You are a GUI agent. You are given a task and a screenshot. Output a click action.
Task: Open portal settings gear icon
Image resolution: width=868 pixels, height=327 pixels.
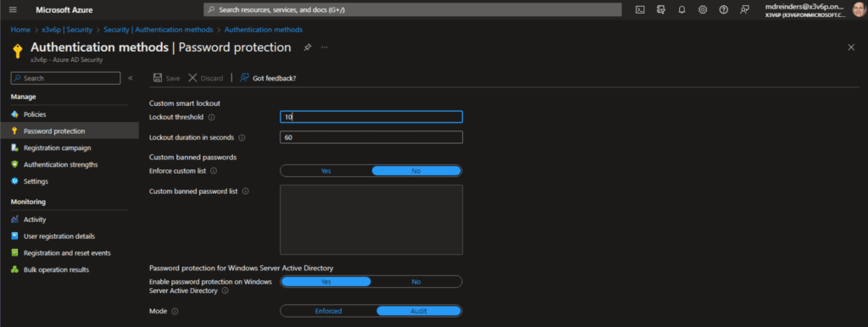703,10
